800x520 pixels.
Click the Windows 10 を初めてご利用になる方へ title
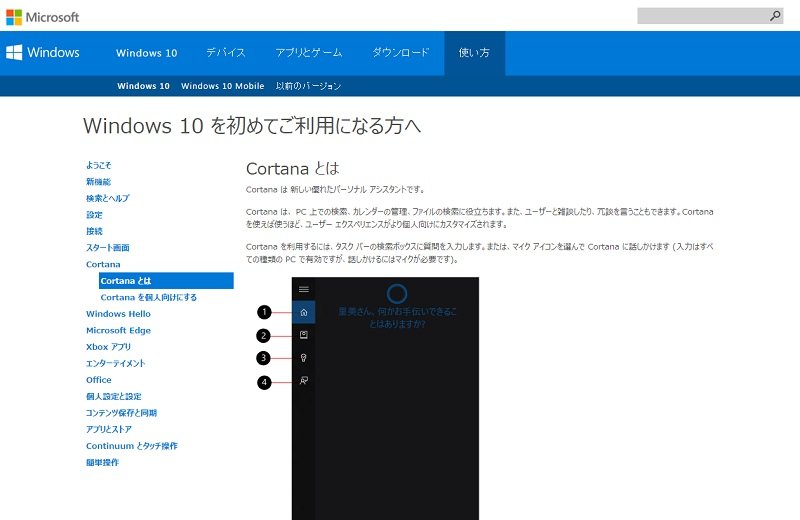[x=252, y=126]
